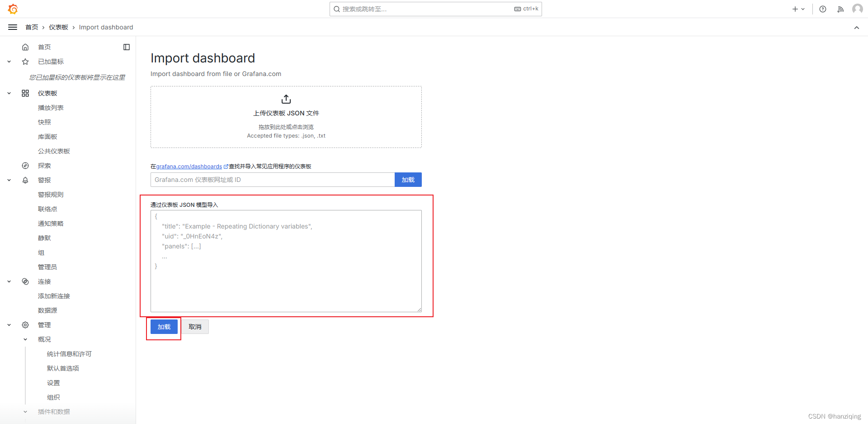Open 联络点 in sidebar
This screenshot has height=424, width=868.
[47, 209]
